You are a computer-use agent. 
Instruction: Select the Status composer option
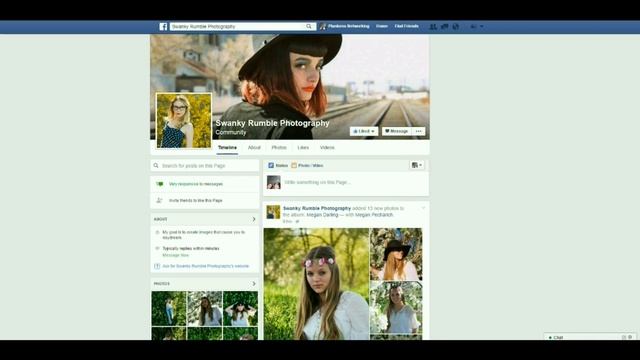coord(278,165)
